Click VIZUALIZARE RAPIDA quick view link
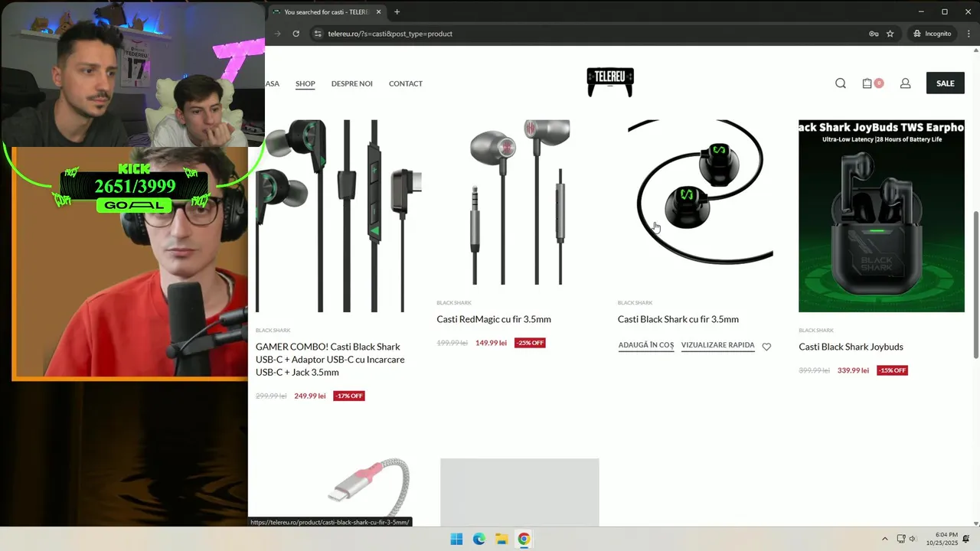Image resolution: width=980 pixels, height=551 pixels. [718, 345]
